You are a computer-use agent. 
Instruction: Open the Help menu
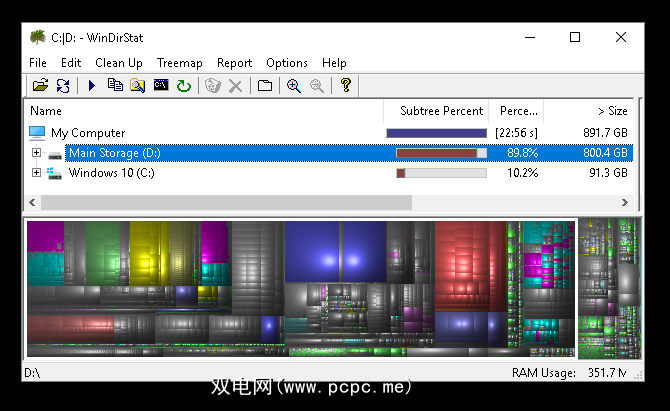pos(334,63)
